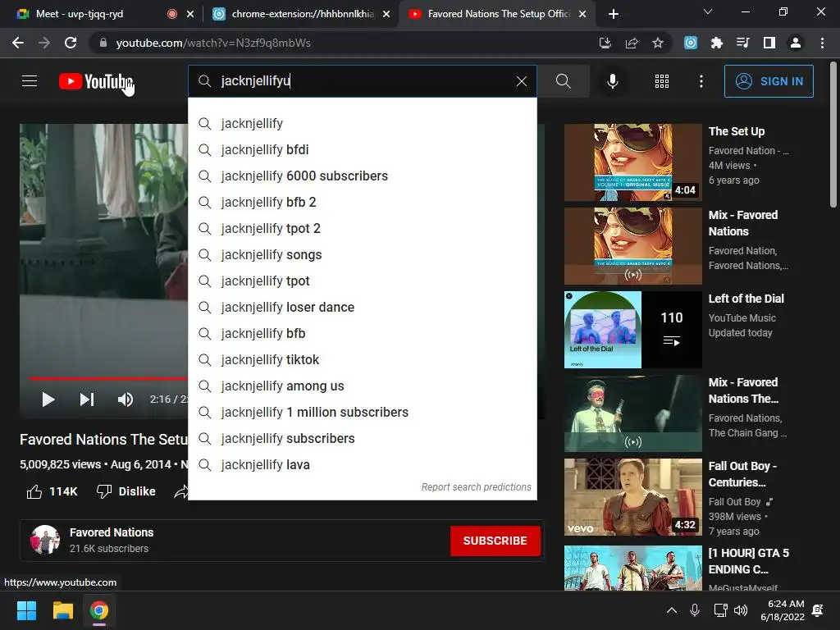Switch to the chrome-extension tab
This screenshot has height=630, width=840.
click(300, 14)
